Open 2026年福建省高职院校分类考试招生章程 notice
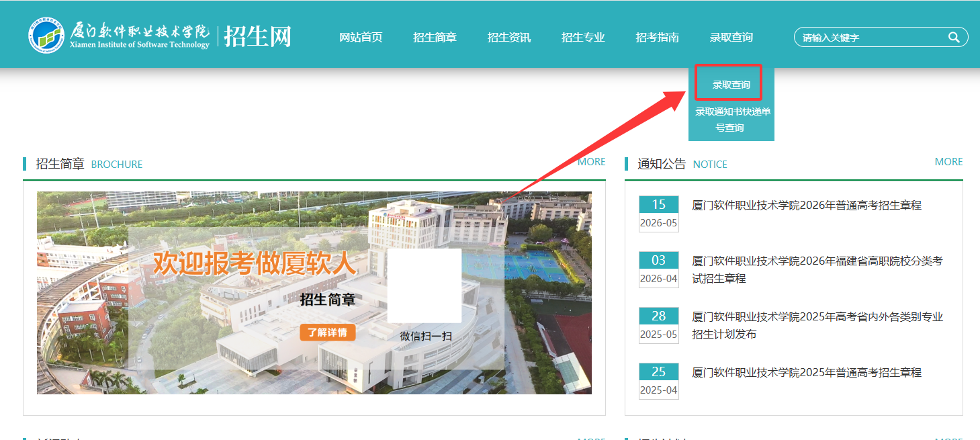Image resolution: width=980 pixels, height=440 pixels. pyautogui.click(x=817, y=269)
